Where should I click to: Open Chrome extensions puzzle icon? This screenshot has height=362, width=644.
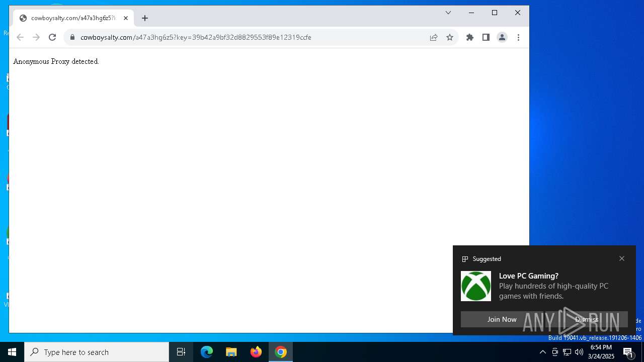(x=470, y=37)
